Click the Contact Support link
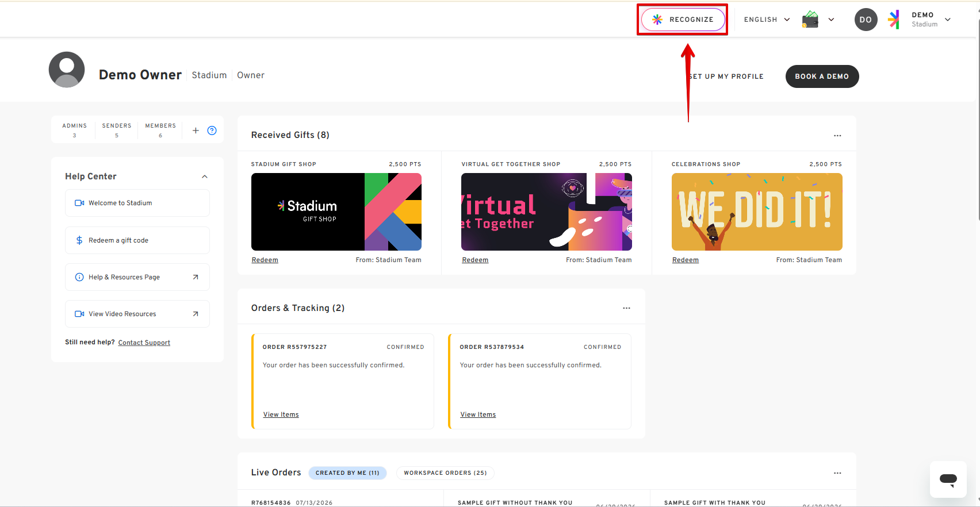This screenshot has width=980, height=507. [x=144, y=343]
